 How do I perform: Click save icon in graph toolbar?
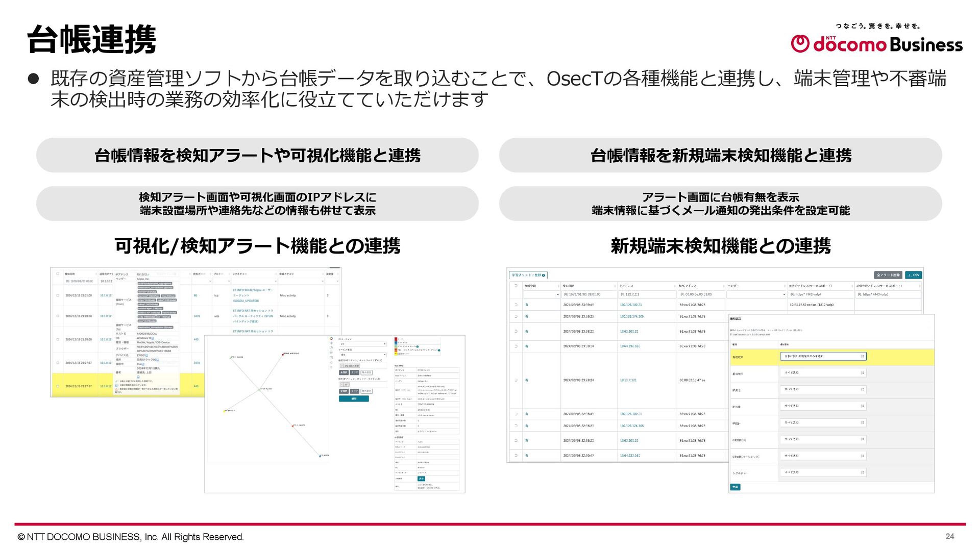pos(331,358)
